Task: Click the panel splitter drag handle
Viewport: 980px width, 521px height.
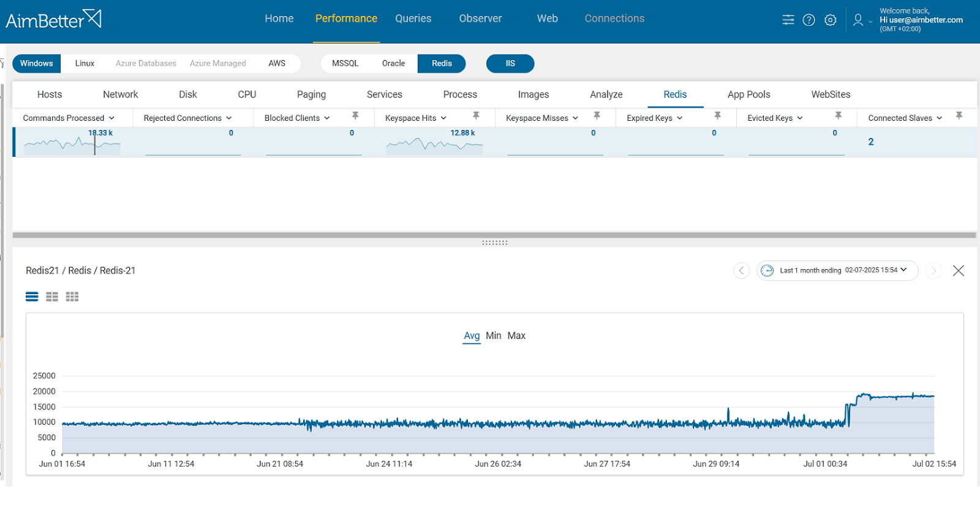Action: pyautogui.click(x=495, y=243)
